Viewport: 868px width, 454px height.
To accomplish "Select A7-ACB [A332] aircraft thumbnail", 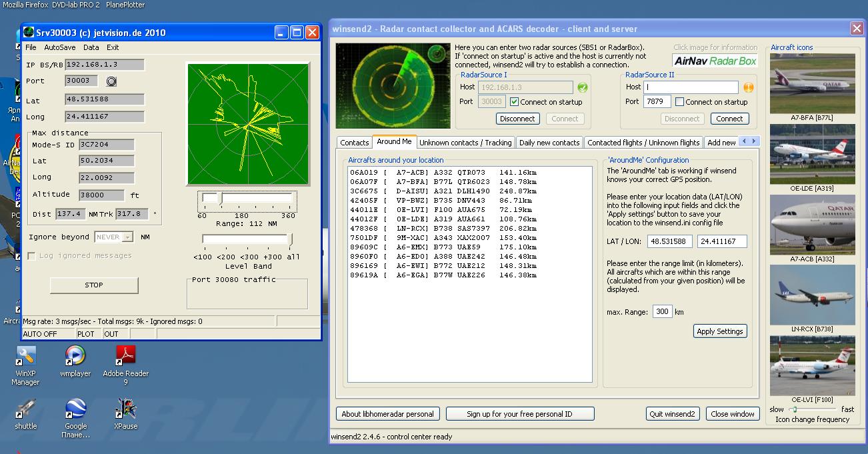I will coord(812,225).
